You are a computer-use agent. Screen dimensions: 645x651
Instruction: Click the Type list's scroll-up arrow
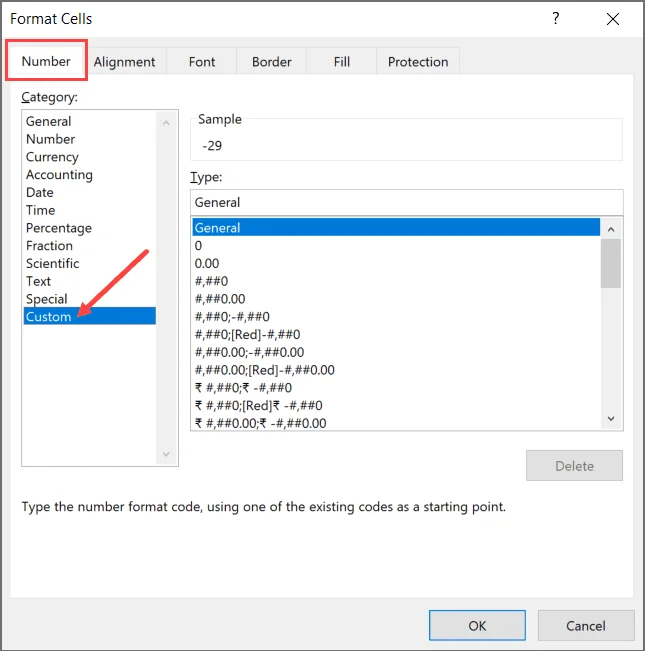tap(611, 229)
